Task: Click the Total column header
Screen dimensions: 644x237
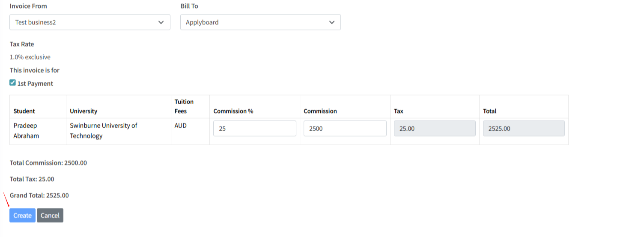Action: (489, 111)
